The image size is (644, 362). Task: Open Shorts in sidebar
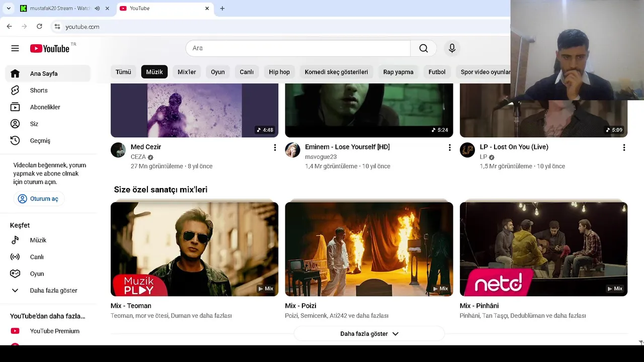pos(48,90)
